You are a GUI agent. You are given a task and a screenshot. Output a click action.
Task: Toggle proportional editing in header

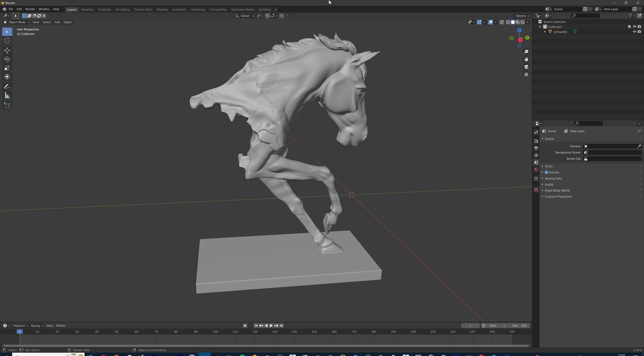pyautogui.click(x=282, y=16)
